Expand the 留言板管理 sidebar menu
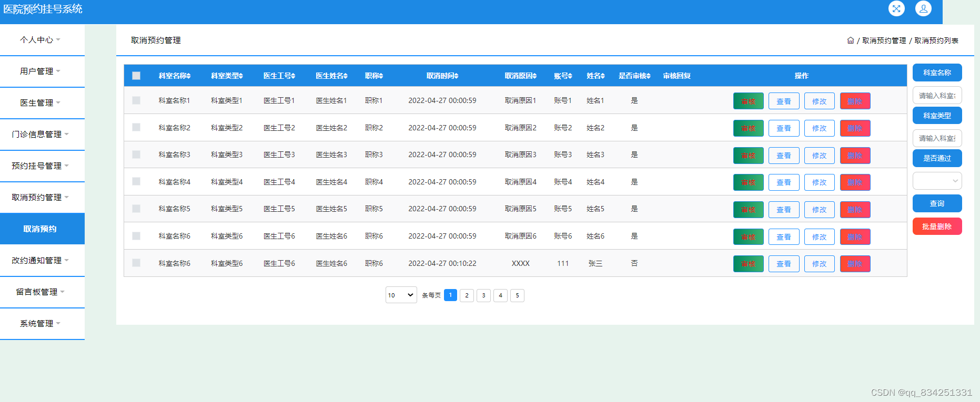Screen dimensions: 980x402 [x=42, y=292]
